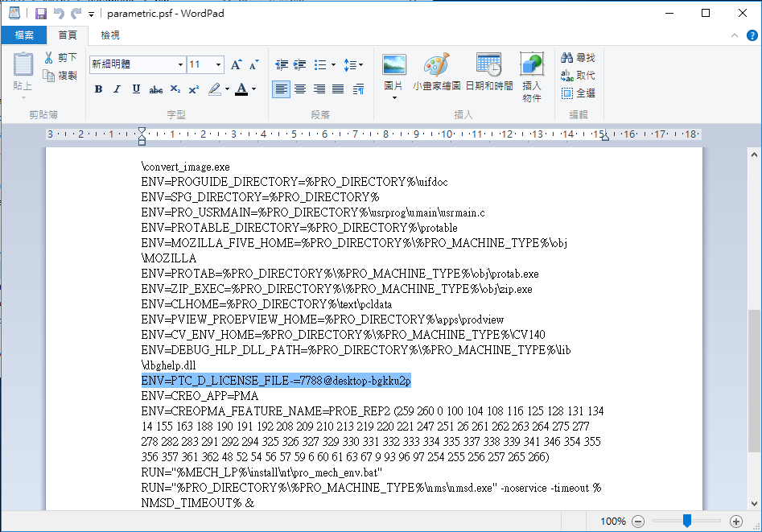This screenshot has height=532, width=762.
Task: Toggle italic formatting
Action: coord(117,89)
